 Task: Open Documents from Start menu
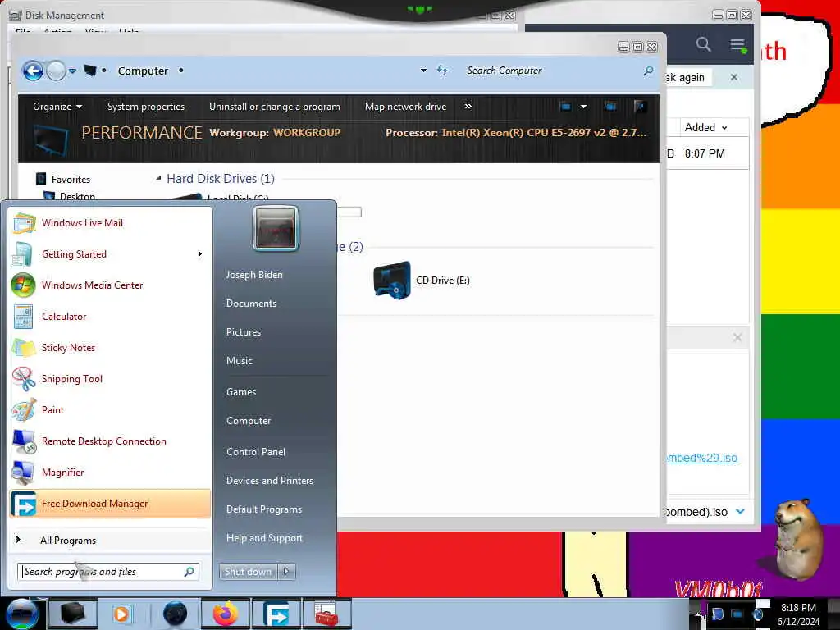pos(251,304)
